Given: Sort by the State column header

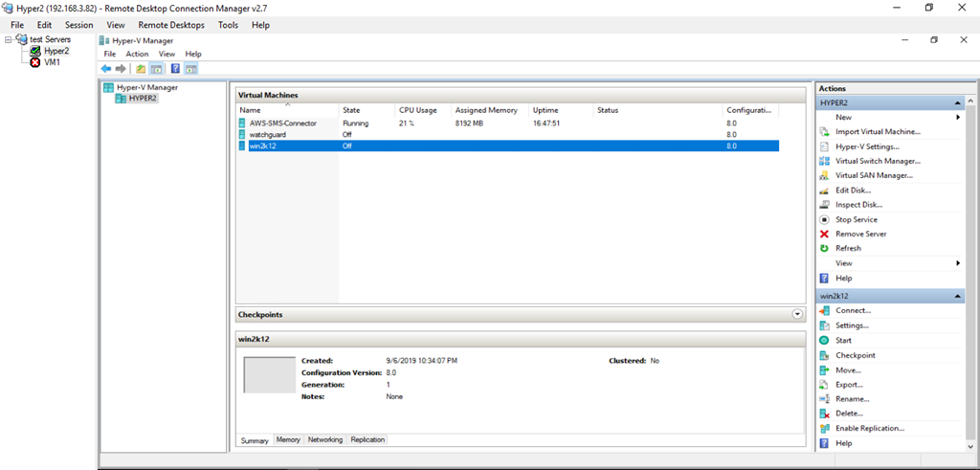Looking at the screenshot, I should point(367,110).
